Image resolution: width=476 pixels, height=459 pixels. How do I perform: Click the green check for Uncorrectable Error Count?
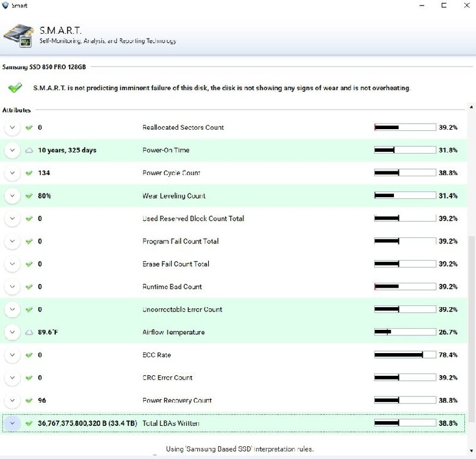coord(29,310)
